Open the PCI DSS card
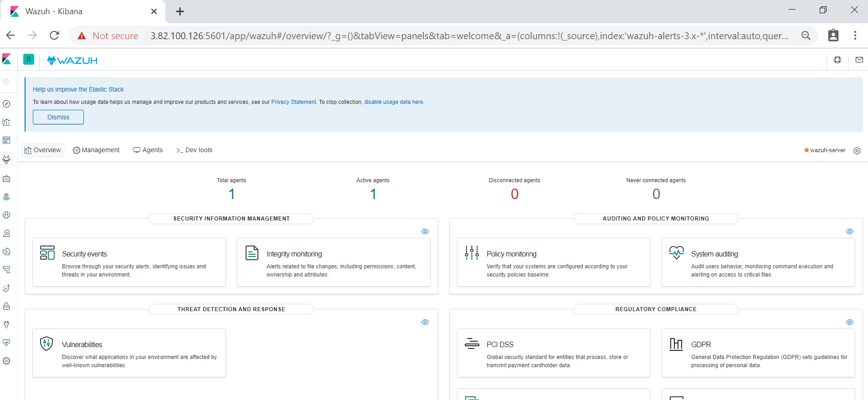 [x=554, y=353]
